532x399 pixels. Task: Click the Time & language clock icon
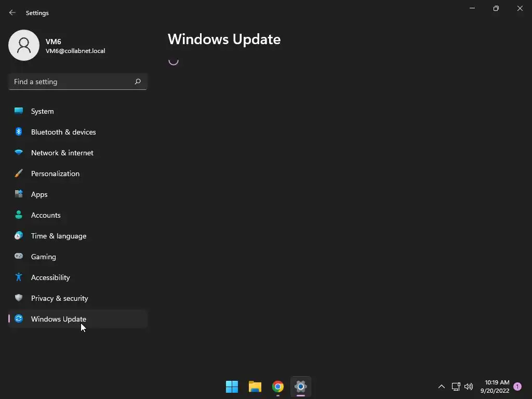19,235
